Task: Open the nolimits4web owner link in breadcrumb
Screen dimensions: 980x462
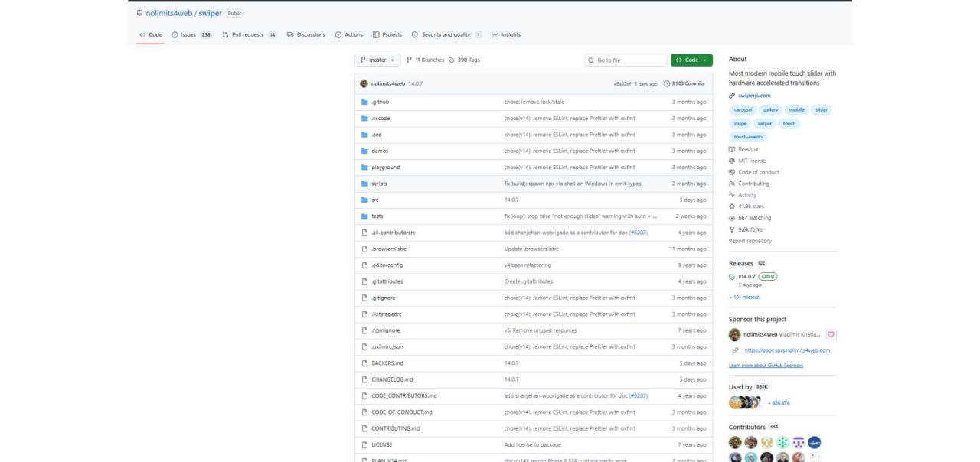Action: (x=168, y=13)
